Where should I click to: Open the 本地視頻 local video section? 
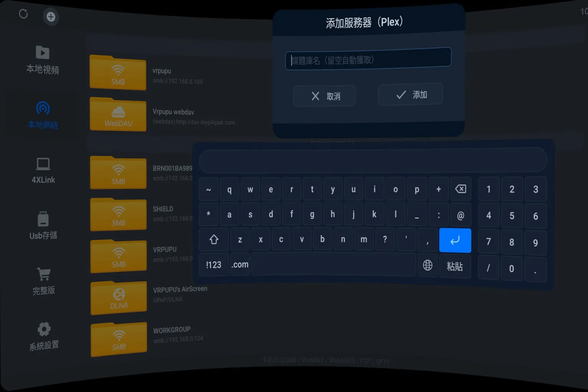pos(42,60)
